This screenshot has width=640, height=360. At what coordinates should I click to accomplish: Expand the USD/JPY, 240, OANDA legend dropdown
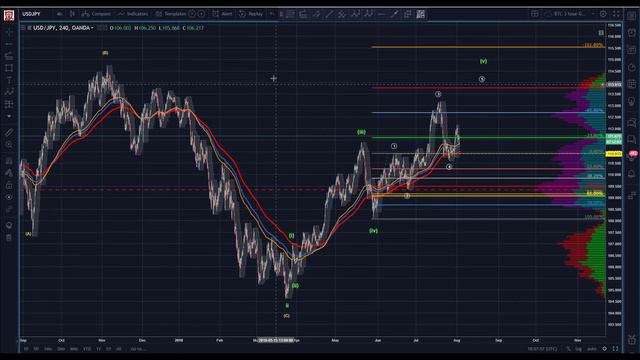tap(93, 28)
